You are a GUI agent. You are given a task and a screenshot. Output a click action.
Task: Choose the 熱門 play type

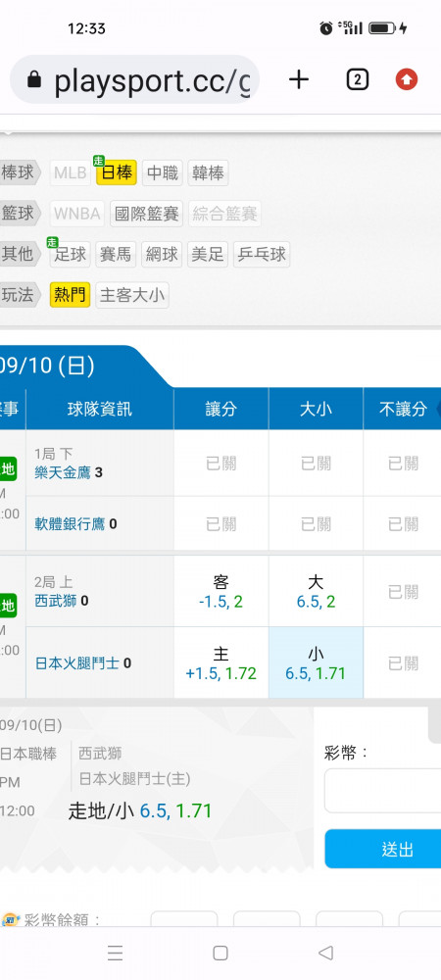pos(70,295)
